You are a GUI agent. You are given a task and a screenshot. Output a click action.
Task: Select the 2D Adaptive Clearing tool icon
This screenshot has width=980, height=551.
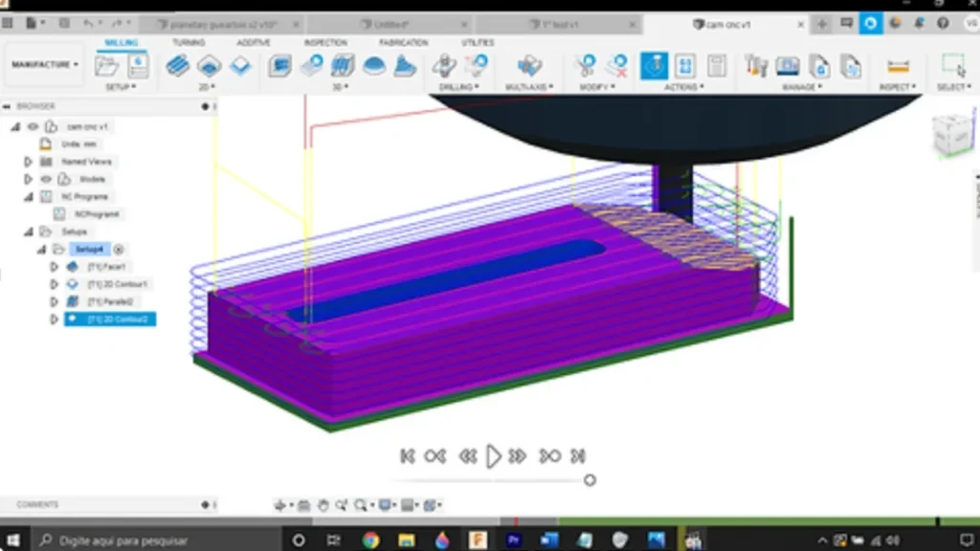point(177,65)
